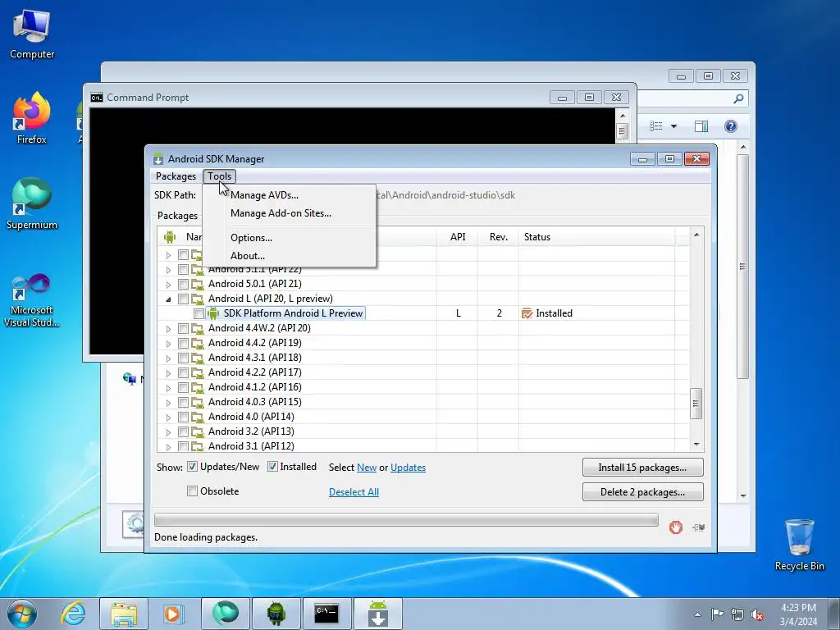Open the Recycle Bin desktop icon

coord(799,545)
